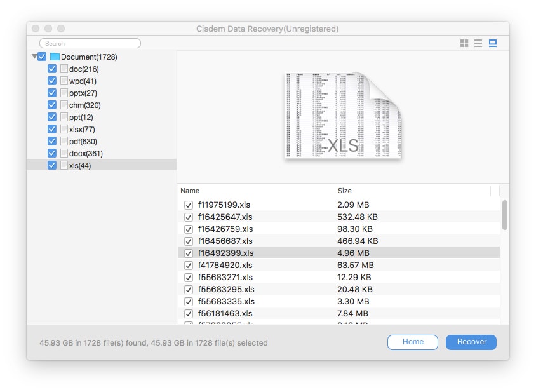Viewport: 536px width, 392px height.
Task: Select file name f11975199.xls
Action: (224, 205)
